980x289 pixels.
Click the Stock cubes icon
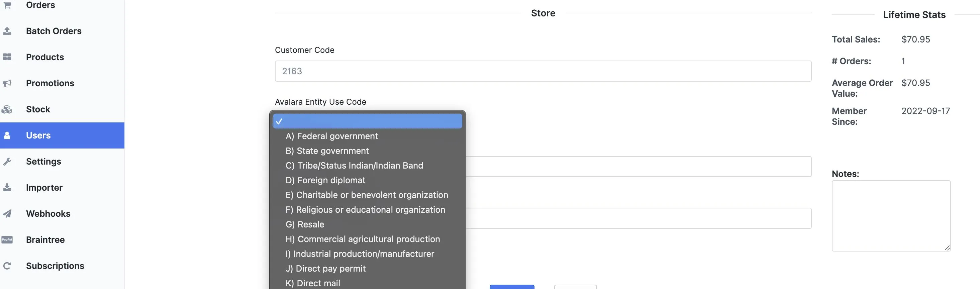pos(7,109)
